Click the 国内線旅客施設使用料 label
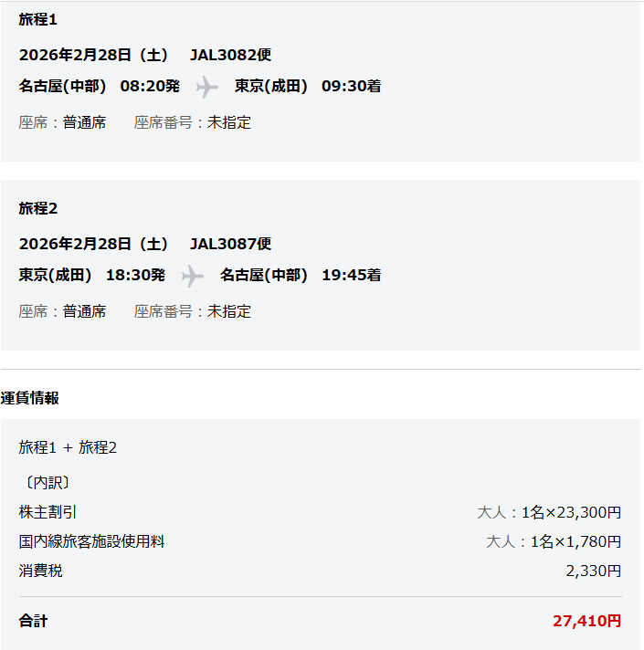 click(x=91, y=541)
